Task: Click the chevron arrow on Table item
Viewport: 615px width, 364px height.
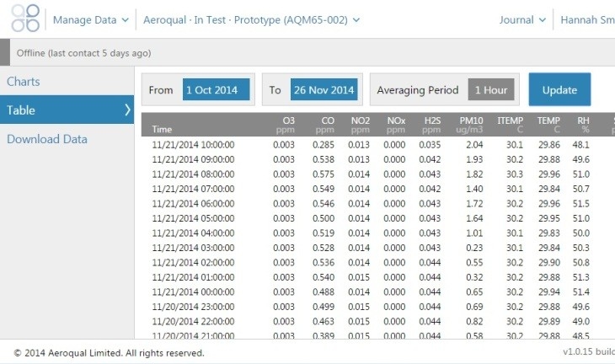Action: pos(127,110)
